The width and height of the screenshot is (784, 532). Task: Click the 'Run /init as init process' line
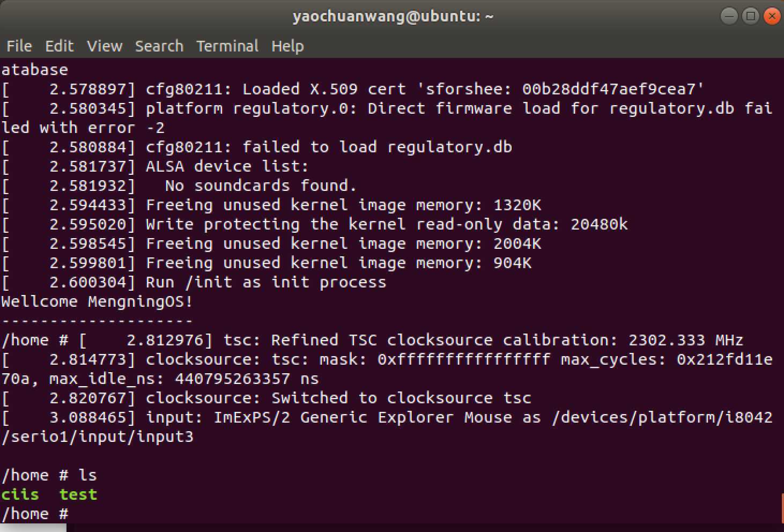coord(266,282)
